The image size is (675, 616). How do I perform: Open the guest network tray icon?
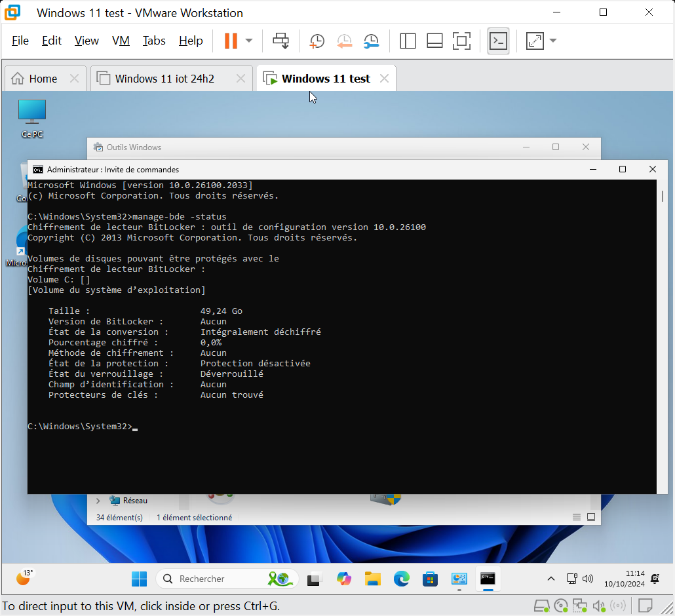pyautogui.click(x=571, y=579)
